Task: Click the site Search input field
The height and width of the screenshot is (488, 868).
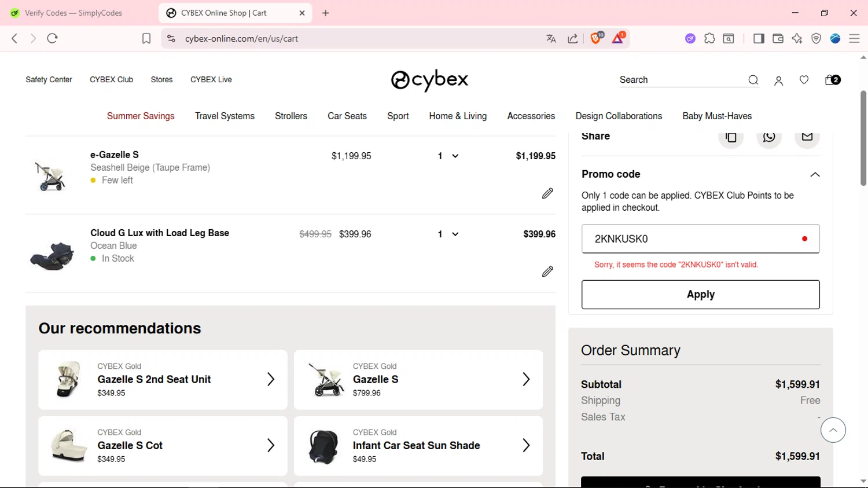Action: [682, 80]
